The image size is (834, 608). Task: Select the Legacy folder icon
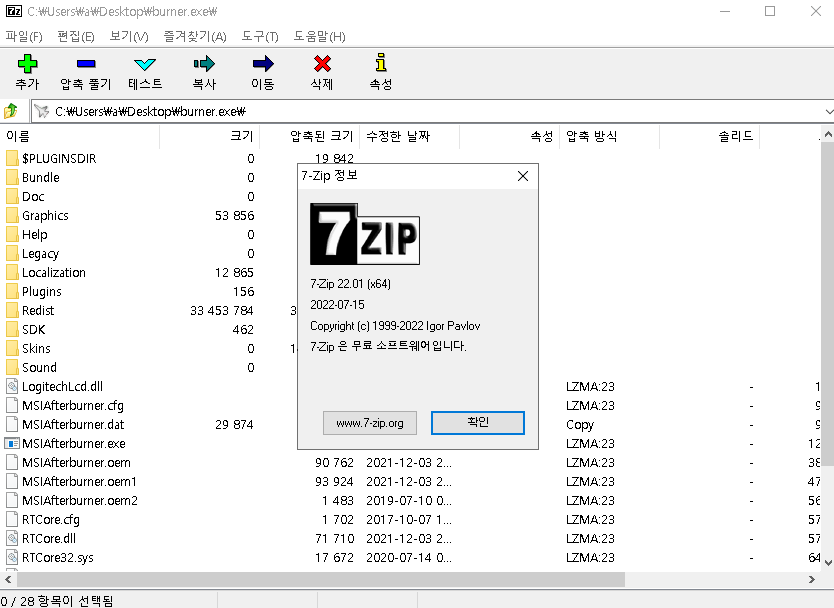[x=12, y=253]
